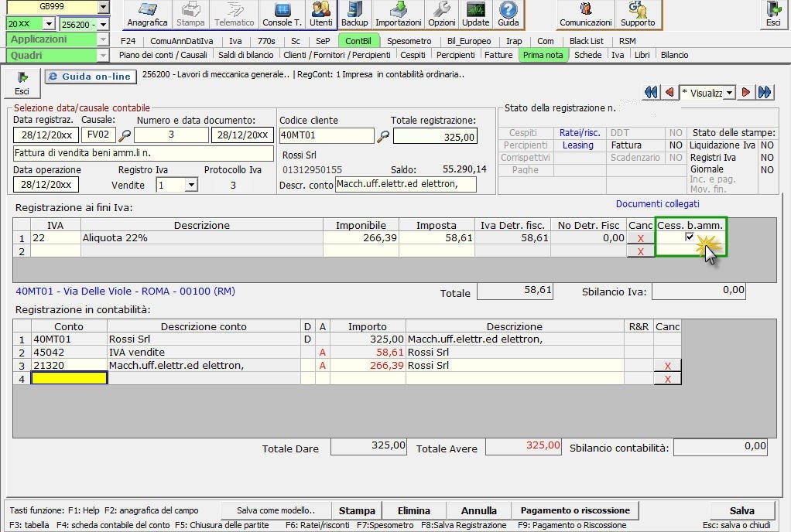Click the Causale FV02 field
This screenshot has width=791, height=532.
tap(98, 135)
